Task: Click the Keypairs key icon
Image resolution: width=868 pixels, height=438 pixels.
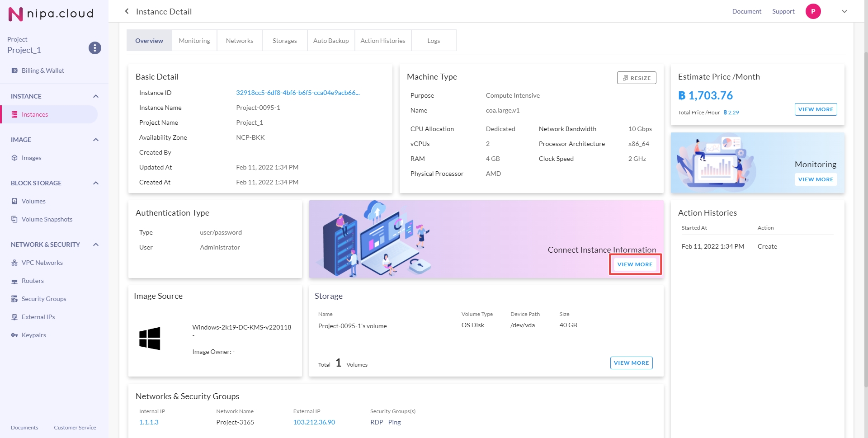Action: [x=14, y=335]
